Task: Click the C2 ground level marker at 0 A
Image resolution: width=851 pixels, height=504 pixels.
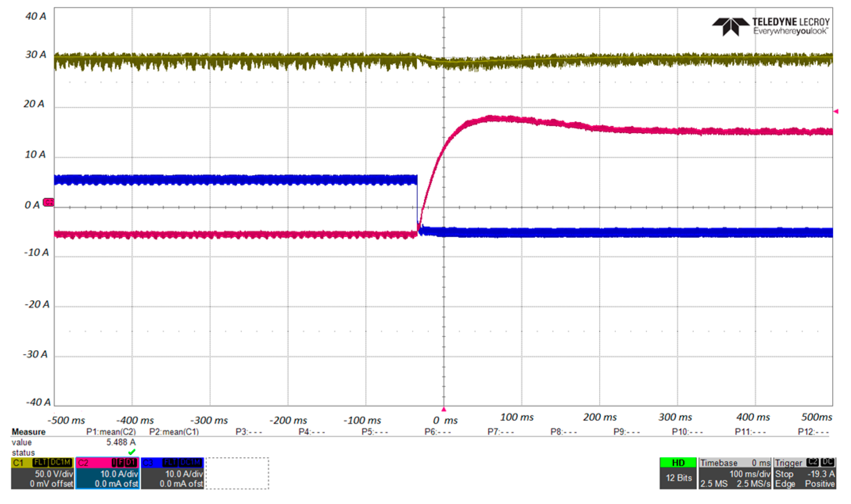Action: pos(48,202)
